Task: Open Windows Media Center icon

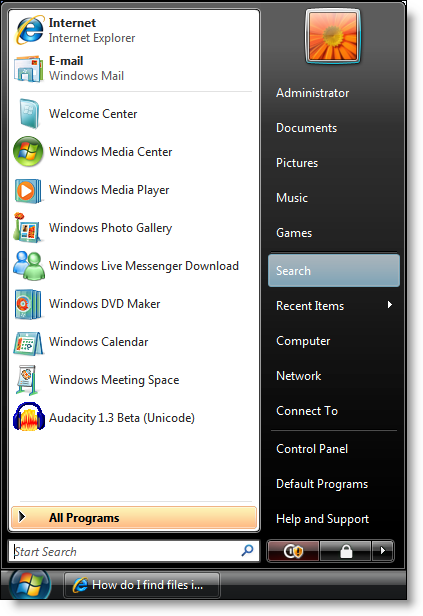Action: pyautogui.click(x=28, y=152)
